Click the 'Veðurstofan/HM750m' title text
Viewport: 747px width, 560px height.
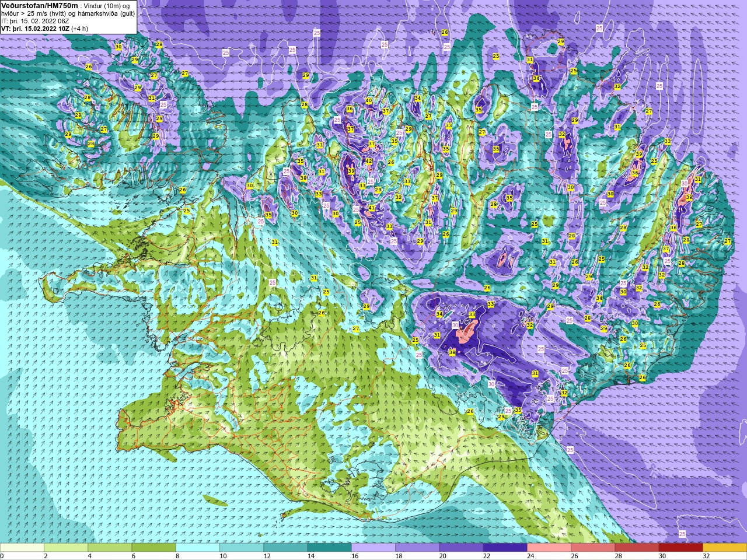[40, 5]
